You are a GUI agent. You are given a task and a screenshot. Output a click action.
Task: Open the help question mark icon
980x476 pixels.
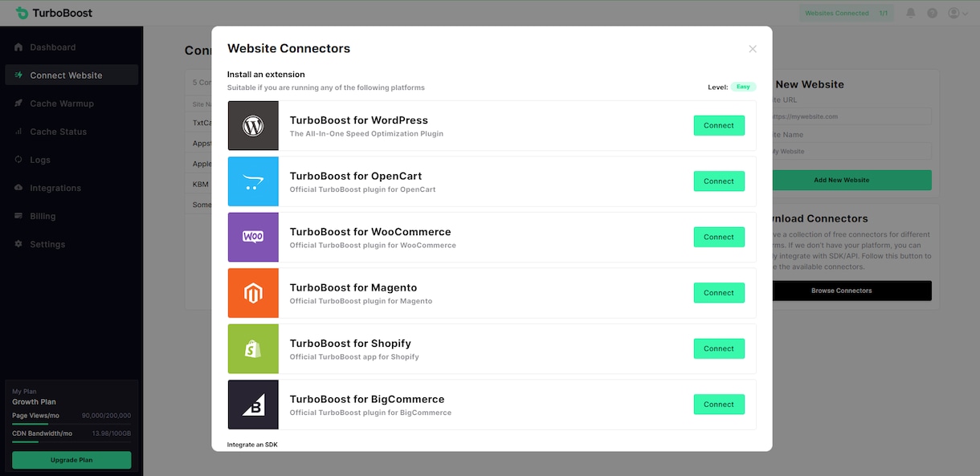pos(932,13)
